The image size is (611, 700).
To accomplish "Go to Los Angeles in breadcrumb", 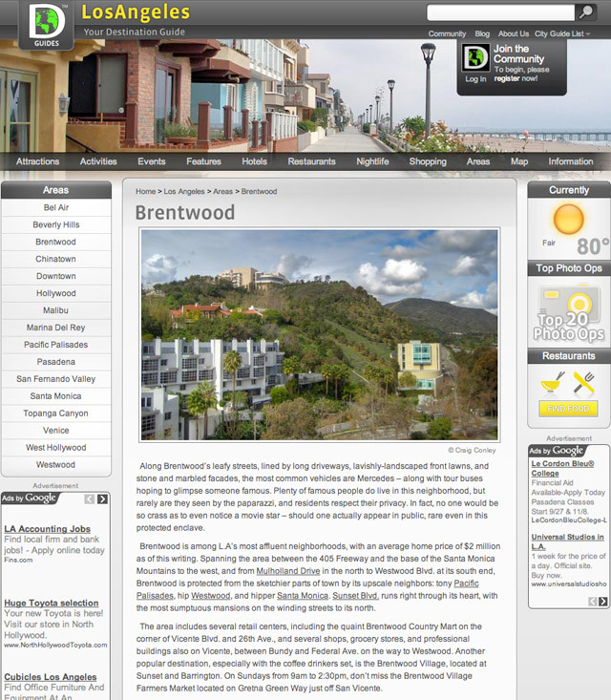I will (x=185, y=192).
